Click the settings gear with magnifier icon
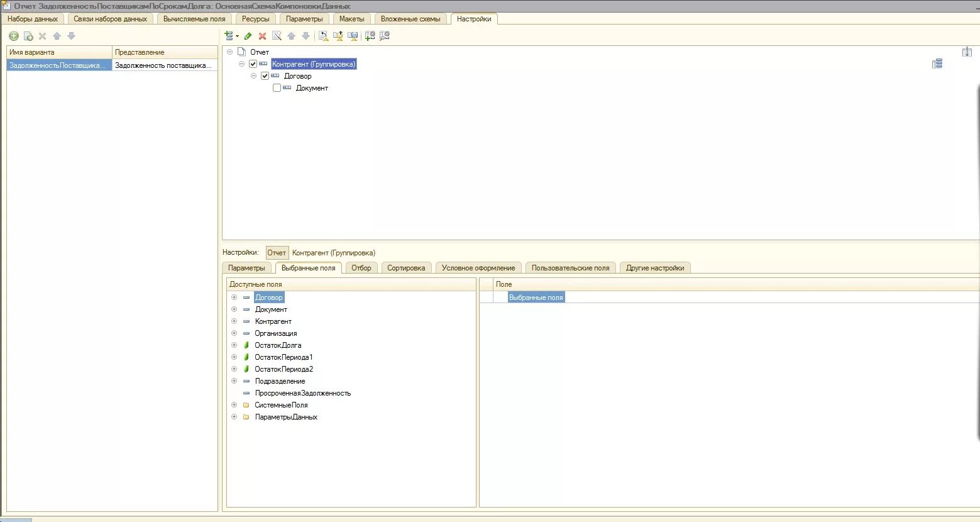The height and width of the screenshot is (522, 980). 385,36
